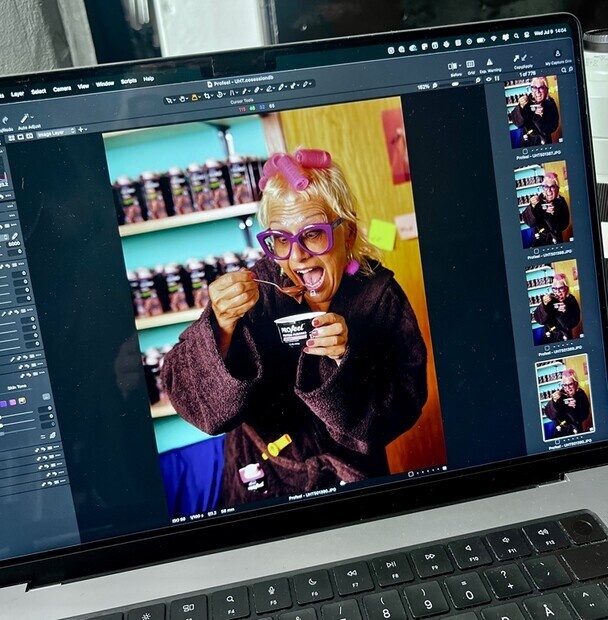Click the Wi-Fi status menu bar icon
Viewport: 608px width, 620px height.
point(493,38)
